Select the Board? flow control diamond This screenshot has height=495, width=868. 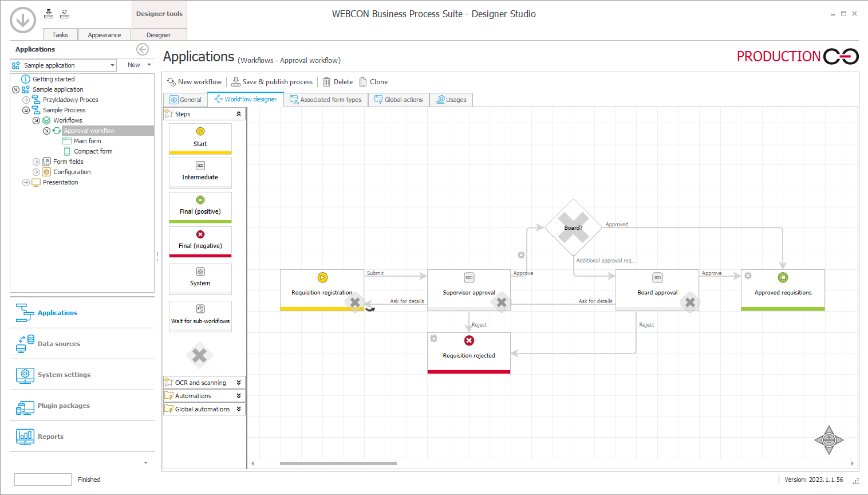coord(573,227)
